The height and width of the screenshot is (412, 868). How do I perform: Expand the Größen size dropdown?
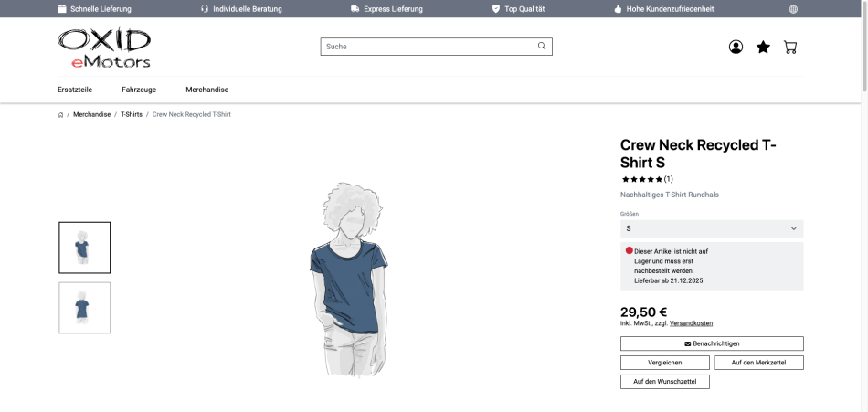pos(712,228)
